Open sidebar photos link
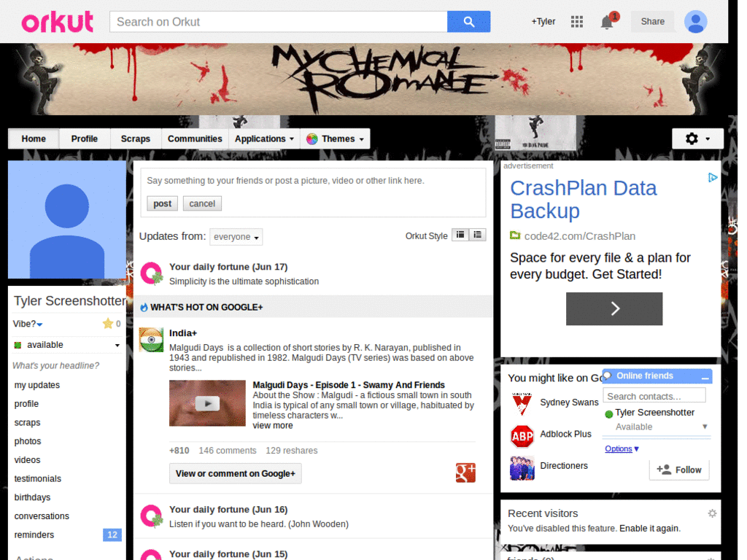The height and width of the screenshot is (560, 747). click(x=28, y=441)
